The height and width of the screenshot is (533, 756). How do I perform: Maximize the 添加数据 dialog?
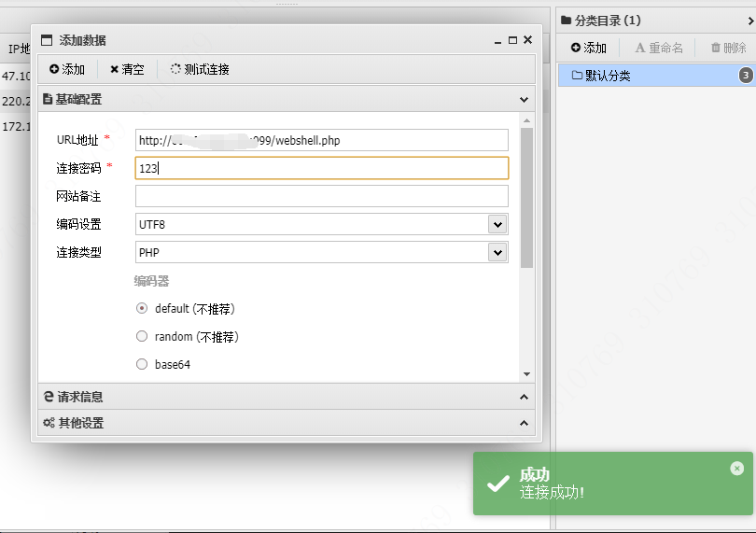tap(513, 40)
